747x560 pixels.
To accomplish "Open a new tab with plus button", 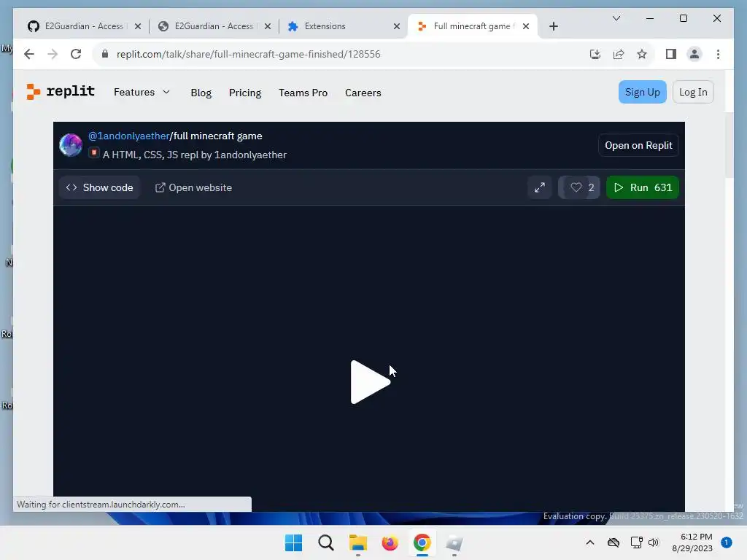I will coord(554,26).
